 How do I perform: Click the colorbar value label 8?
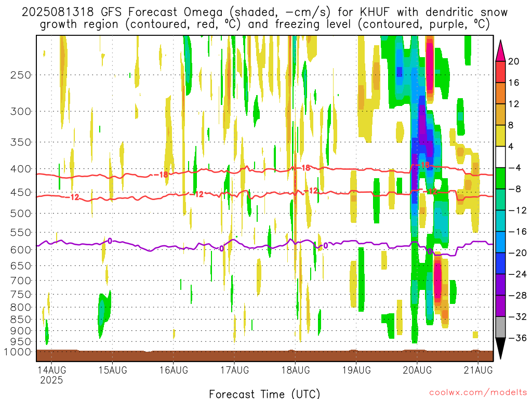(511, 126)
